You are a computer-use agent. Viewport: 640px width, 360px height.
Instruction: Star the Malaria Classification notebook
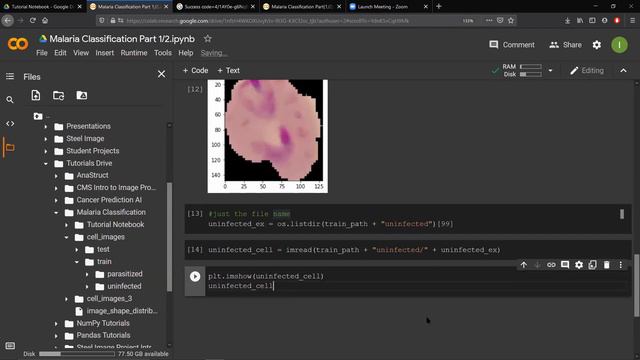[207, 39]
